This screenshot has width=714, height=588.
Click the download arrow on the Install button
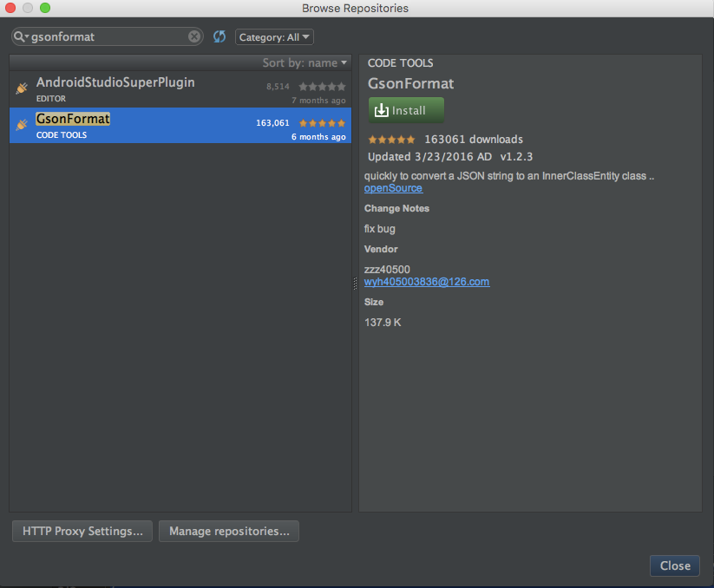tap(383, 110)
